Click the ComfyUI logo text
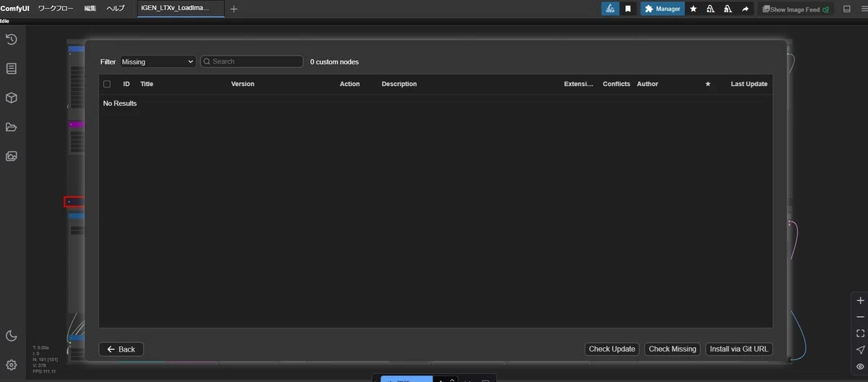The image size is (868, 382). point(14,9)
